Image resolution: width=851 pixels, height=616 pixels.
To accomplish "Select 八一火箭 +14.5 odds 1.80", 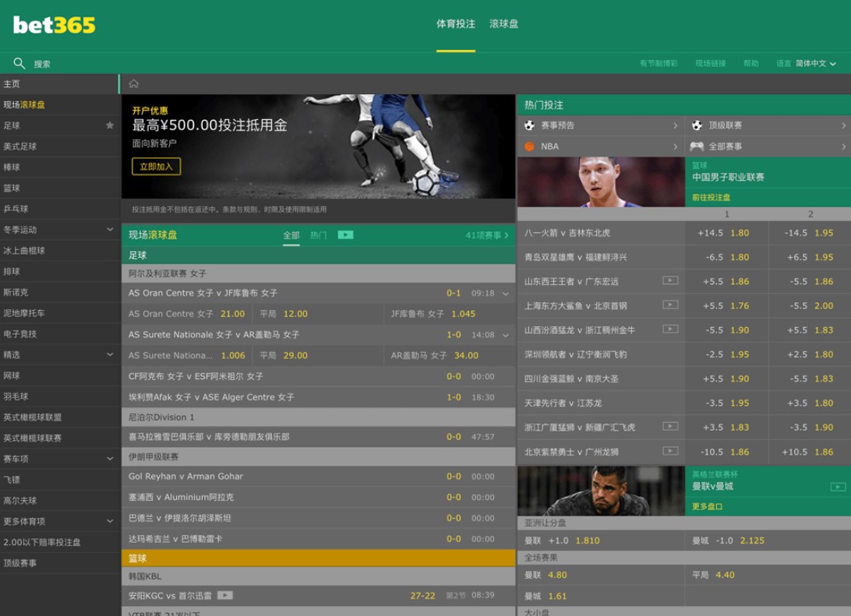I will tap(727, 233).
